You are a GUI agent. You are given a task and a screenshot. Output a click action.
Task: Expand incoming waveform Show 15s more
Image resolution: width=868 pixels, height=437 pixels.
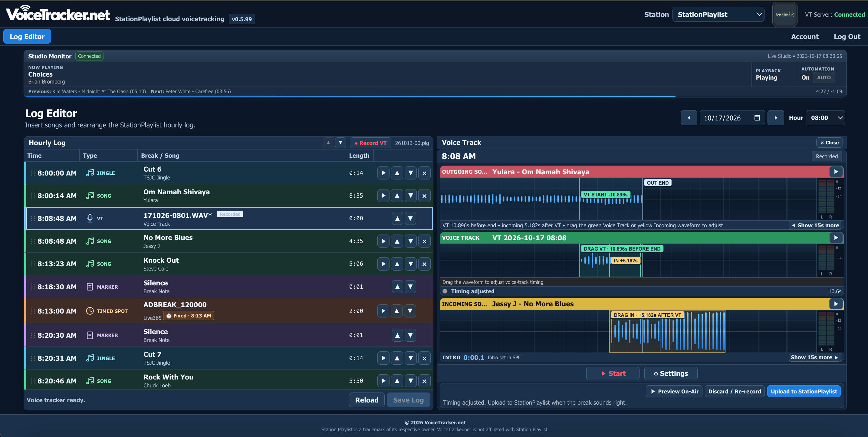point(815,357)
